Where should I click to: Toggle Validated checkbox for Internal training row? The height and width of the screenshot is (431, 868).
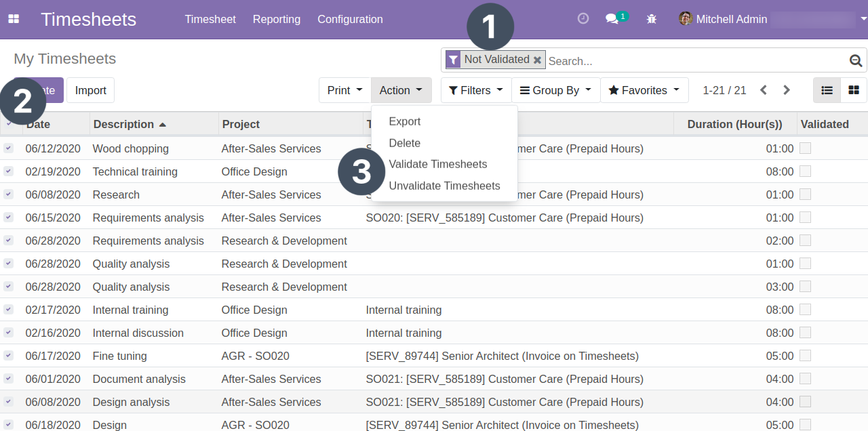(806, 310)
